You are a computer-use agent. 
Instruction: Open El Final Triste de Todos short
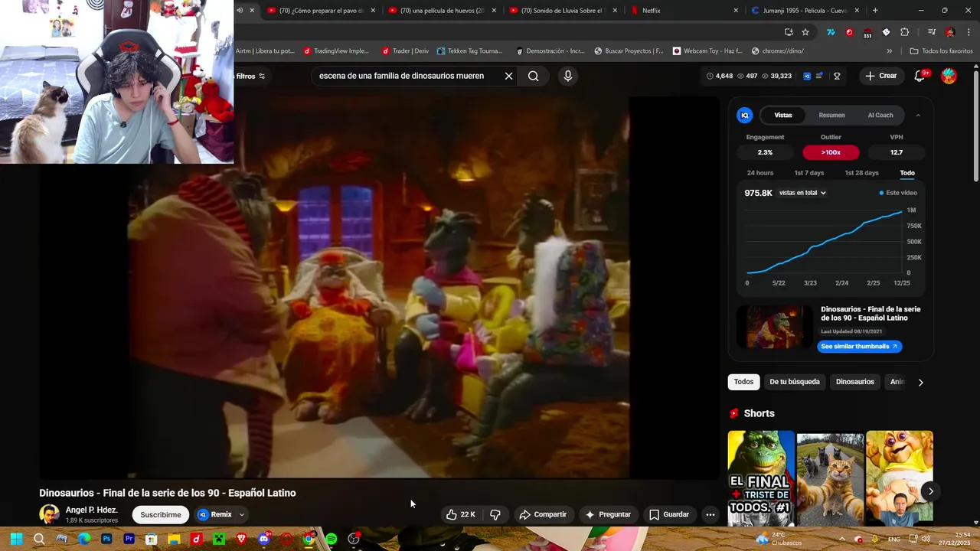[761, 478]
